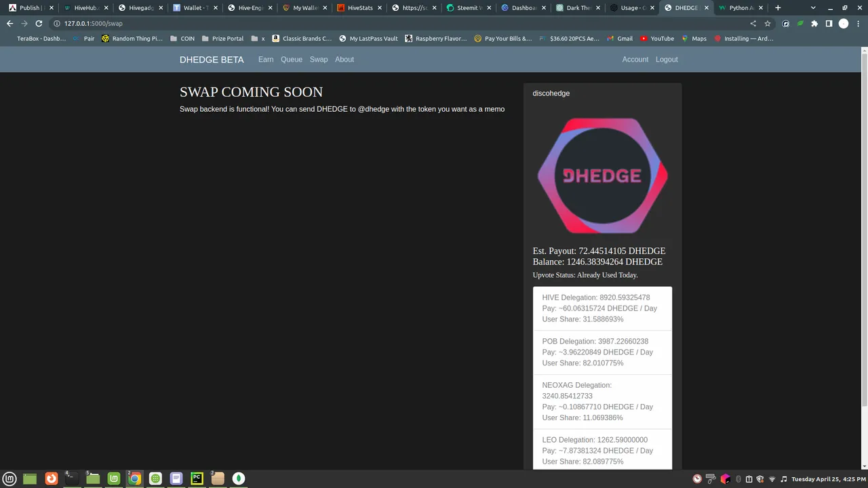Image resolution: width=868 pixels, height=488 pixels.
Task: Click the colorful cube tray icon
Action: tap(725, 479)
